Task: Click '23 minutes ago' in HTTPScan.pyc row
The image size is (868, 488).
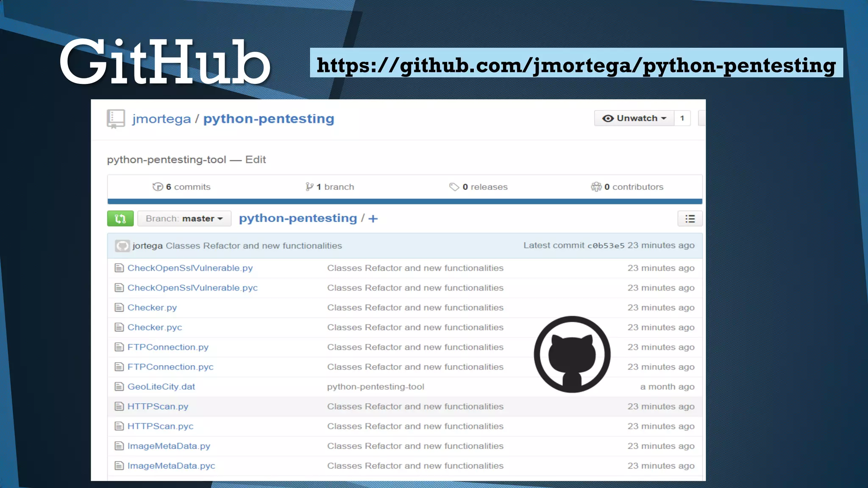Action: pyautogui.click(x=661, y=426)
